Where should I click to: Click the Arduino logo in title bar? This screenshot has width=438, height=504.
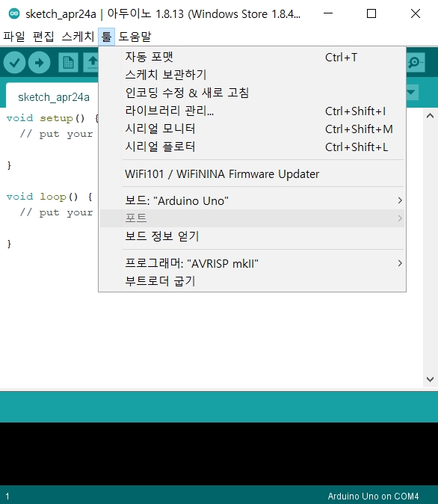point(14,13)
